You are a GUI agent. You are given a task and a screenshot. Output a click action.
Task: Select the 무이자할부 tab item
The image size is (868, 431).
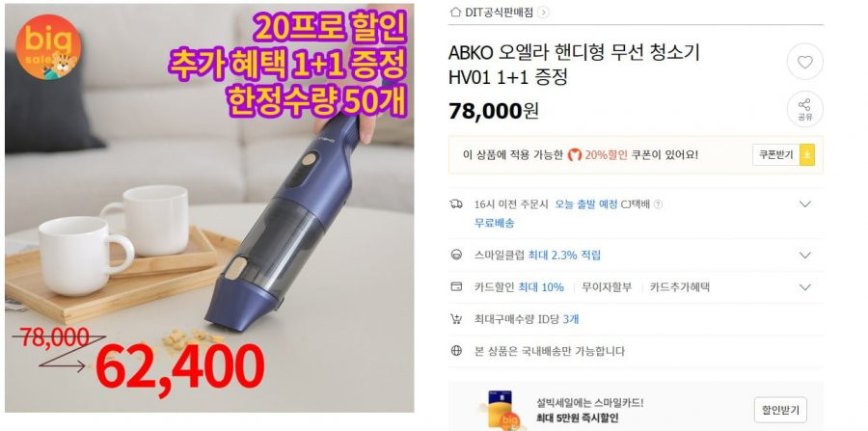pyautogui.click(x=607, y=287)
